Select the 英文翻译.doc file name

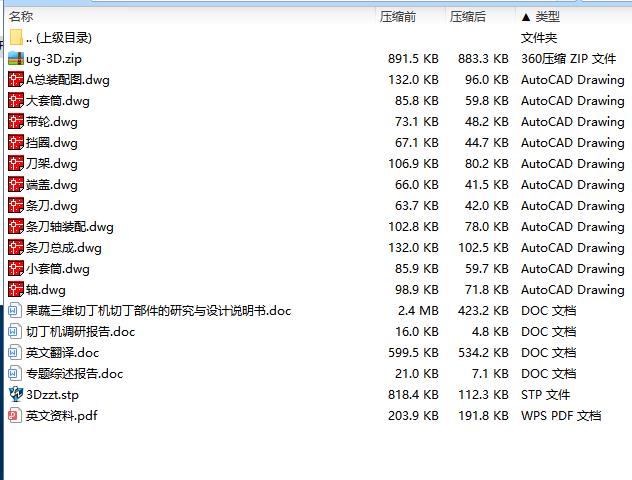coord(62,353)
